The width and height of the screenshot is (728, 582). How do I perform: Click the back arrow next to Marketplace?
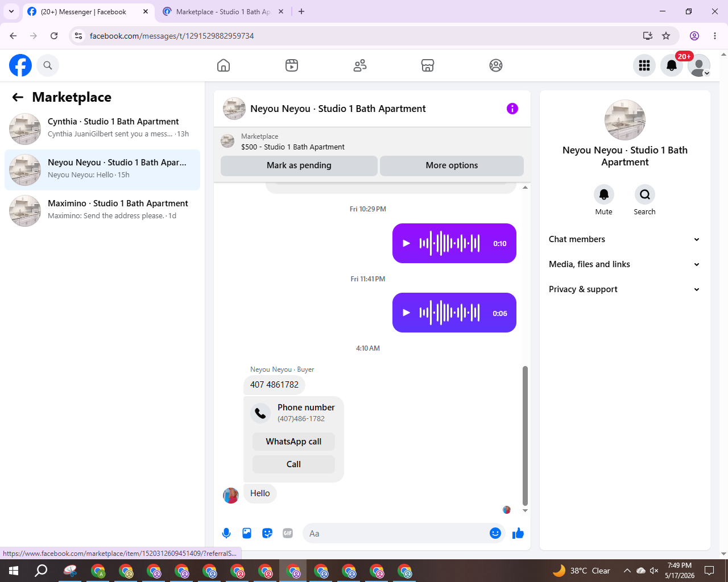click(x=18, y=97)
